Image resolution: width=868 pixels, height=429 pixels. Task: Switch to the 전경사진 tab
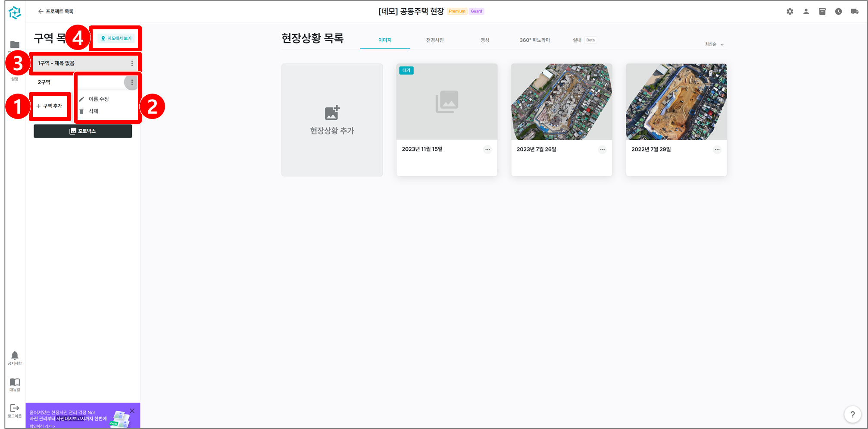click(434, 40)
